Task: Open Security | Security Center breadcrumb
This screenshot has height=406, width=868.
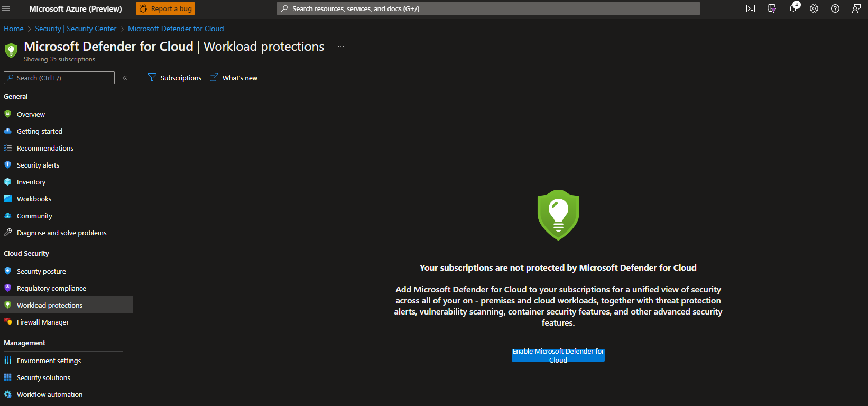Action: coord(76,29)
